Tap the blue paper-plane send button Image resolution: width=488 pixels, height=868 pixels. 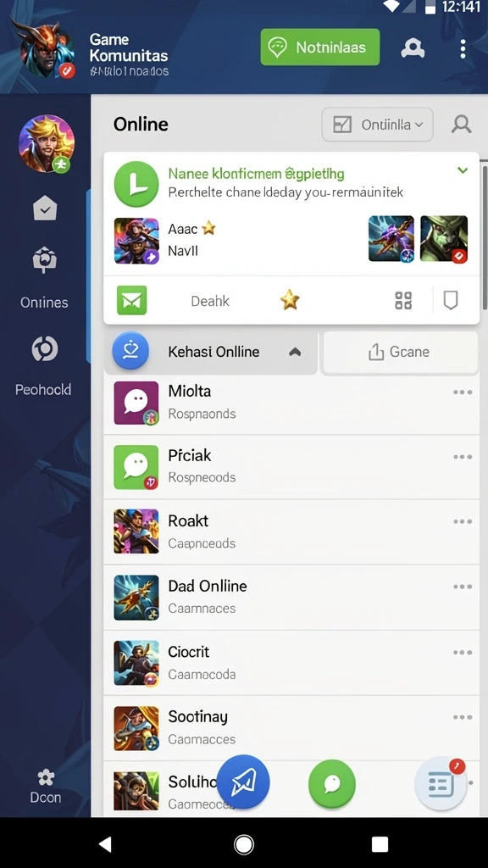click(243, 782)
